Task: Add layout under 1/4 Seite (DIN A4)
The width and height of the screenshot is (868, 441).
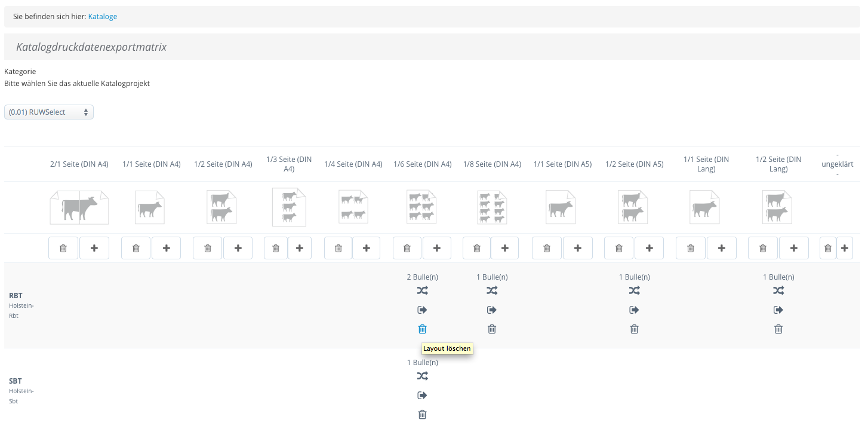Action: (366, 248)
